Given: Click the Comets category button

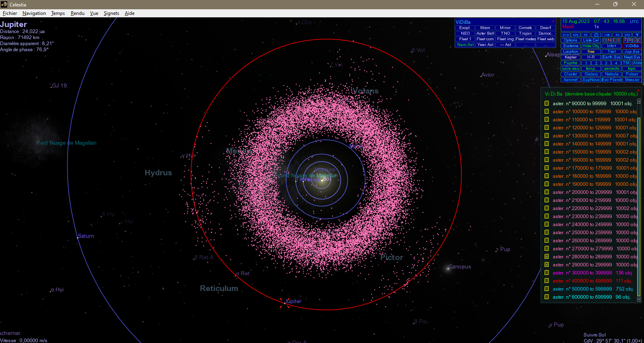Looking at the screenshot, I should pos(525,28).
